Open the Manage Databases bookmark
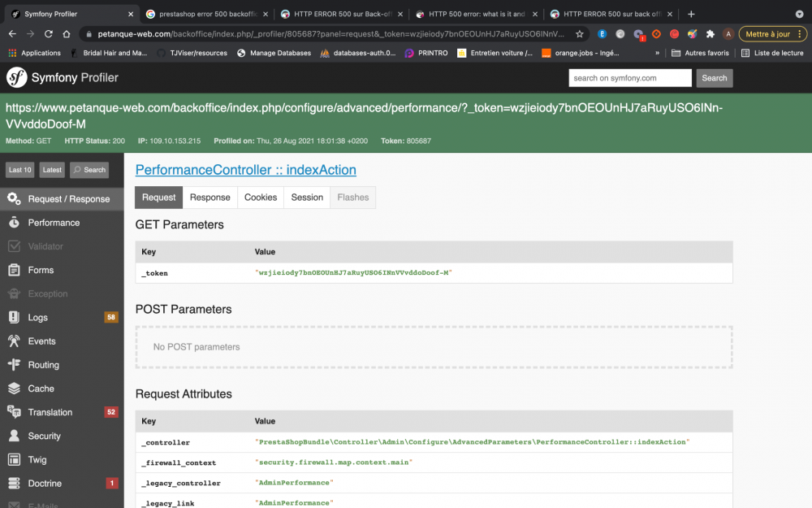812x508 pixels. (x=274, y=53)
